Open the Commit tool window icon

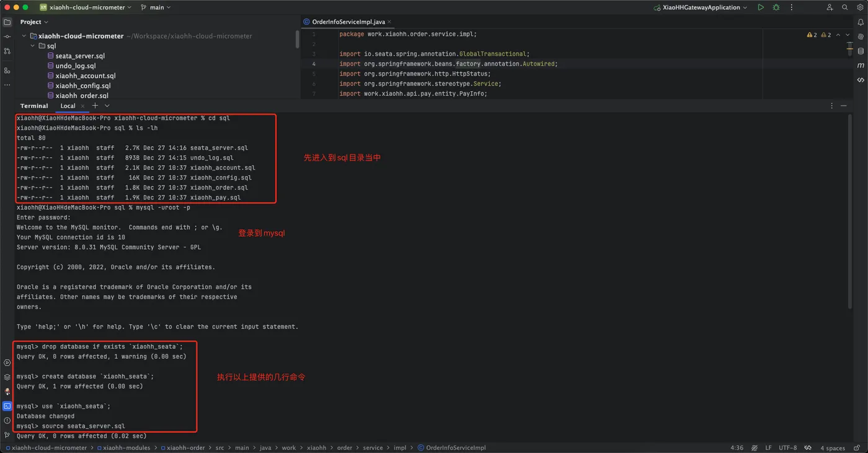click(x=7, y=37)
